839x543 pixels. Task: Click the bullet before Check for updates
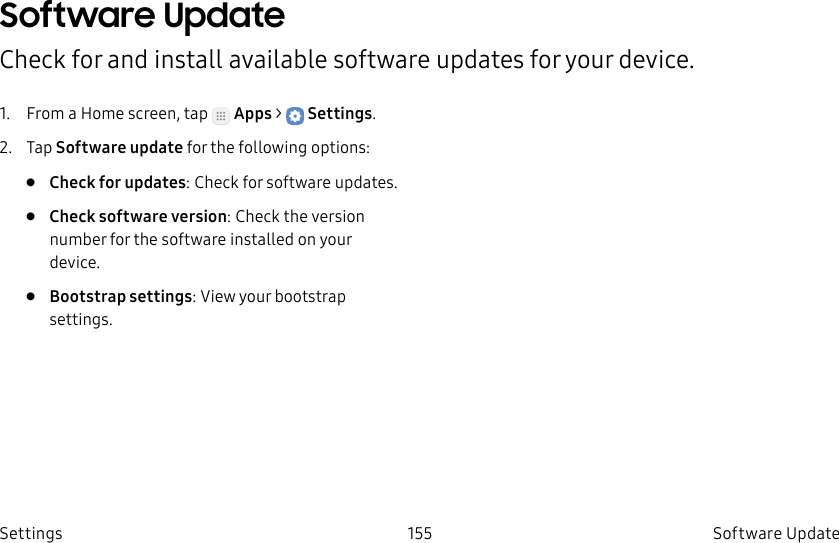[30, 182]
